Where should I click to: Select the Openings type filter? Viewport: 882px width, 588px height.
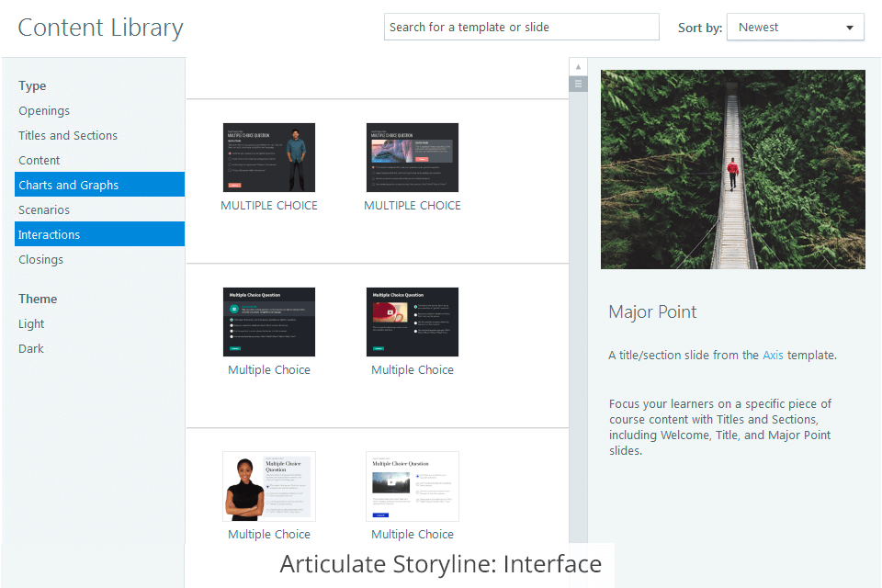(x=44, y=110)
